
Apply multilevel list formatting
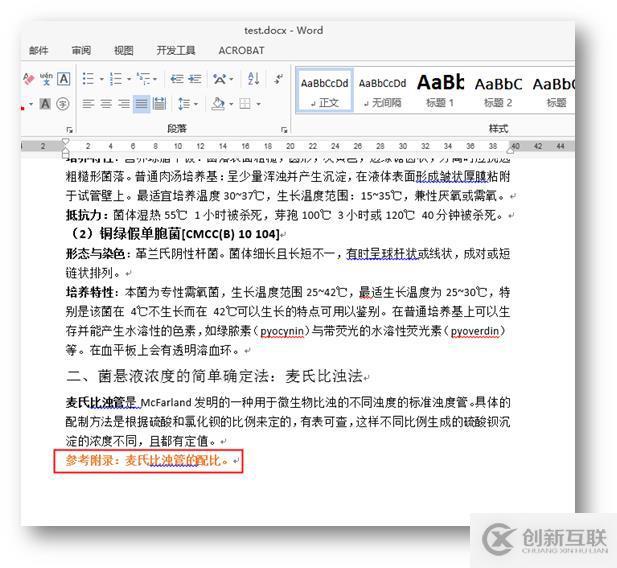[x=143, y=79]
